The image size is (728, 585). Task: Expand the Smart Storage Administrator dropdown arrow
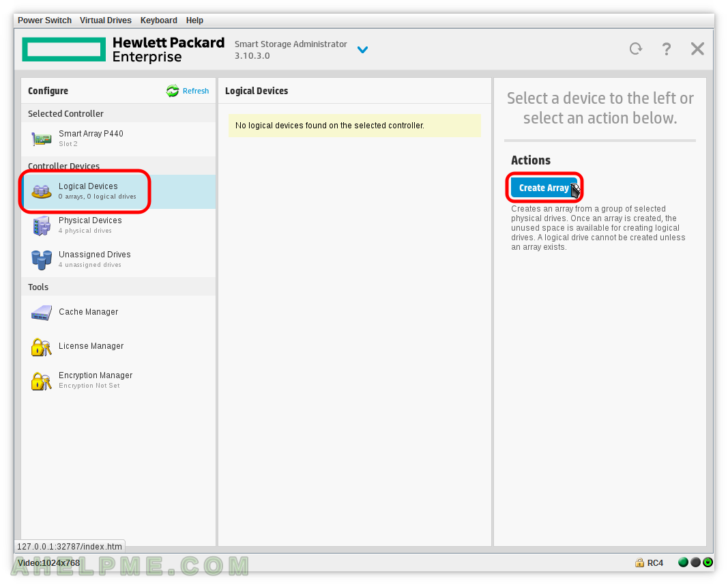pyautogui.click(x=362, y=49)
